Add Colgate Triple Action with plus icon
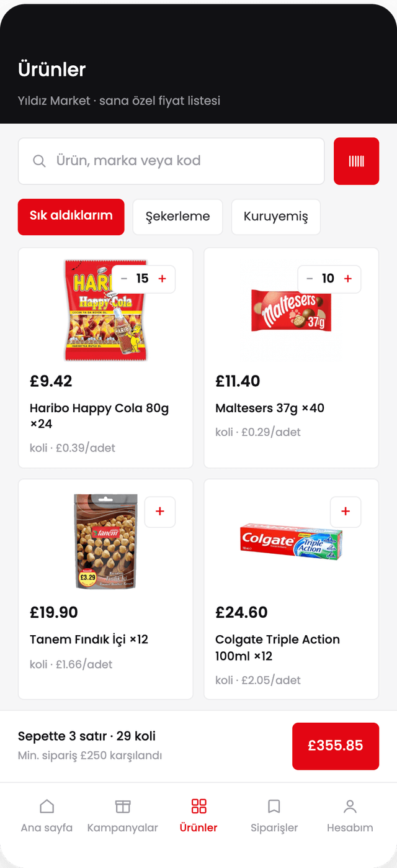This screenshot has width=397, height=868. 346,512
